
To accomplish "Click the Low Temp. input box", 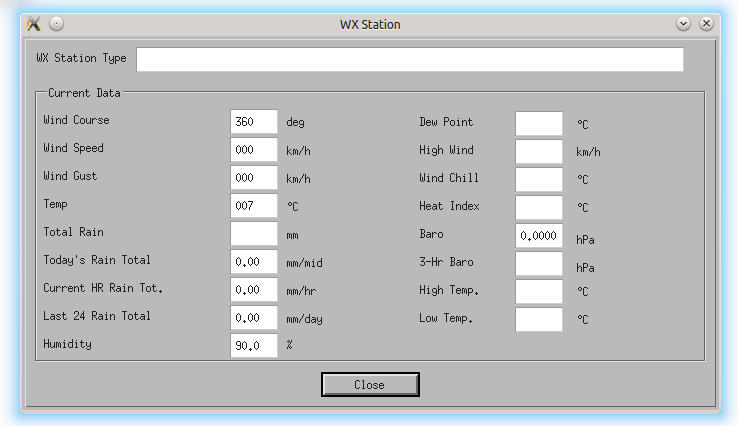I will (x=539, y=320).
